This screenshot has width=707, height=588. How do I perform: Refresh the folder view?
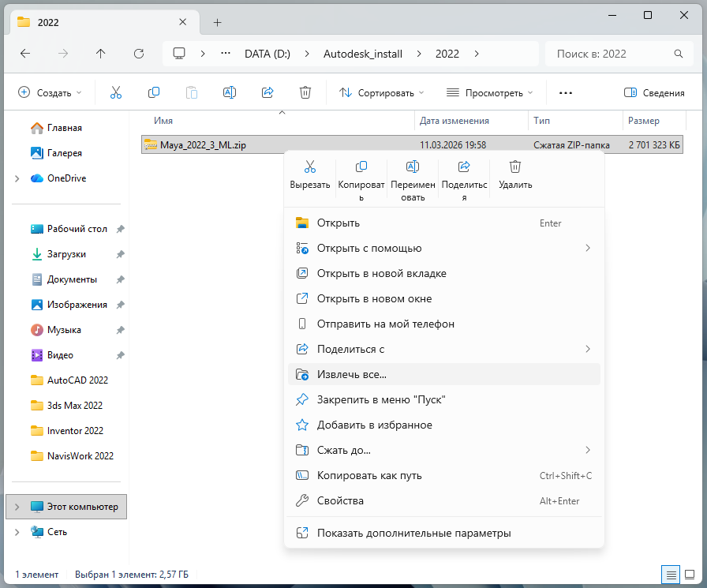pyautogui.click(x=138, y=54)
